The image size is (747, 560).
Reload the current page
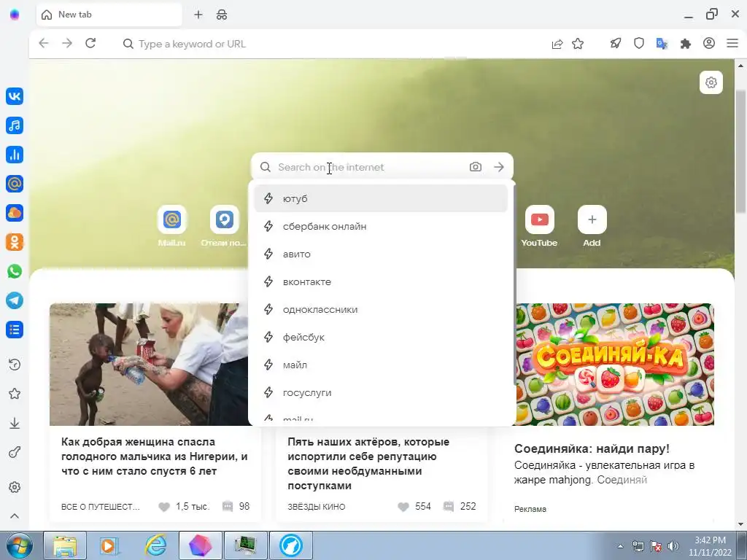pyautogui.click(x=90, y=44)
